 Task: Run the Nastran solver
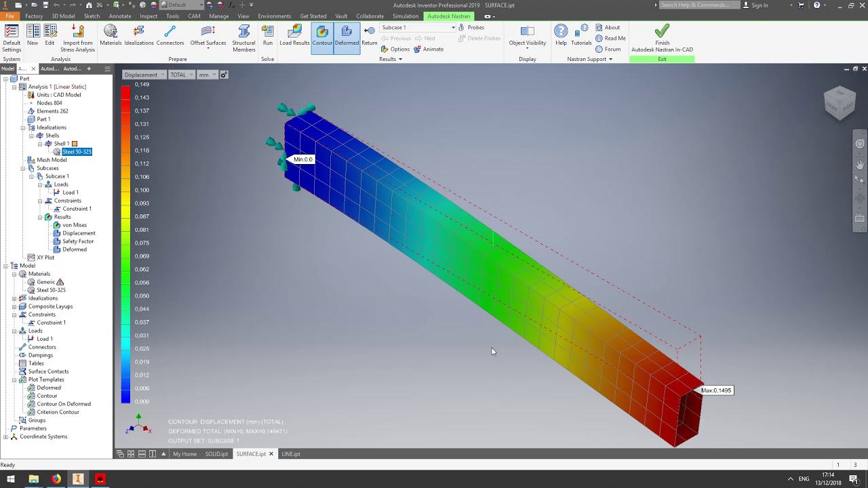click(x=268, y=35)
